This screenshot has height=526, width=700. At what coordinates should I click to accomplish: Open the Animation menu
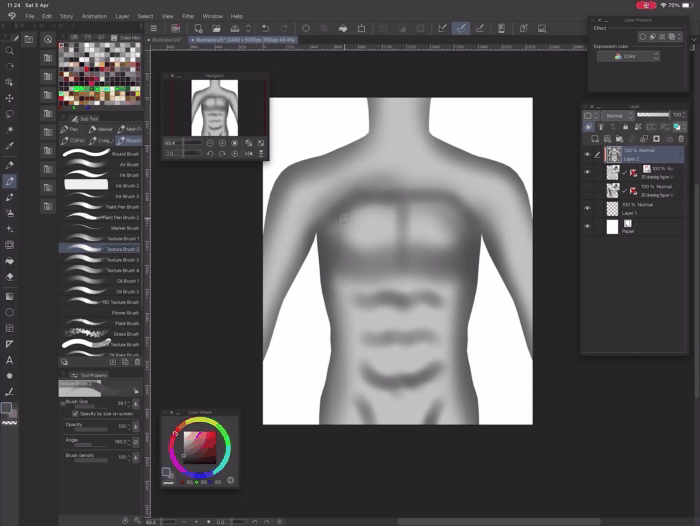click(x=94, y=16)
